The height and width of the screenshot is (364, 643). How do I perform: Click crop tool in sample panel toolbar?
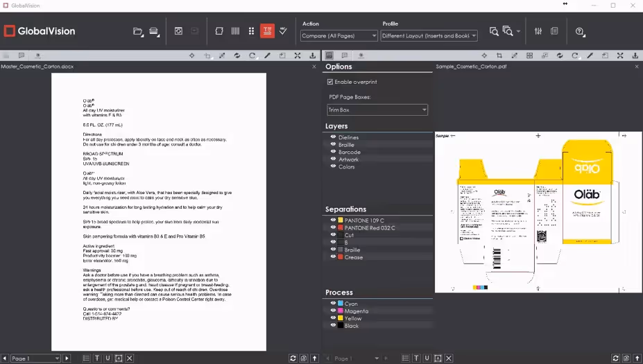tap(499, 55)
